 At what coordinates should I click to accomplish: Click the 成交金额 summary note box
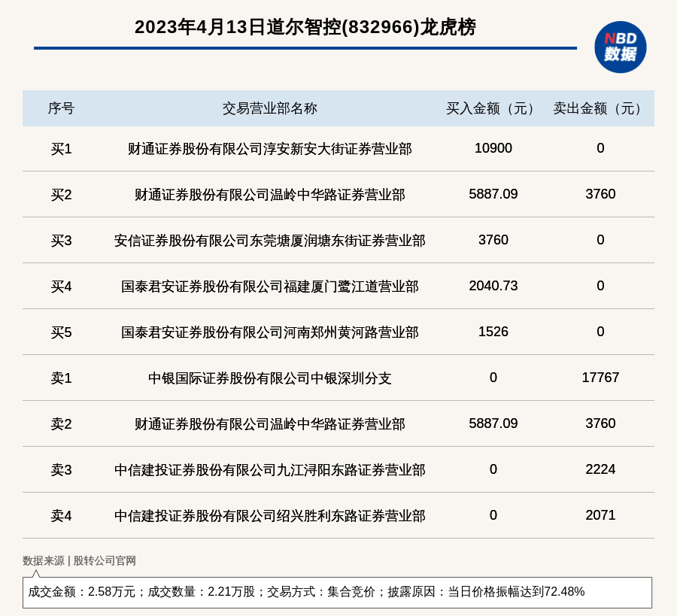tap(337, 592)
